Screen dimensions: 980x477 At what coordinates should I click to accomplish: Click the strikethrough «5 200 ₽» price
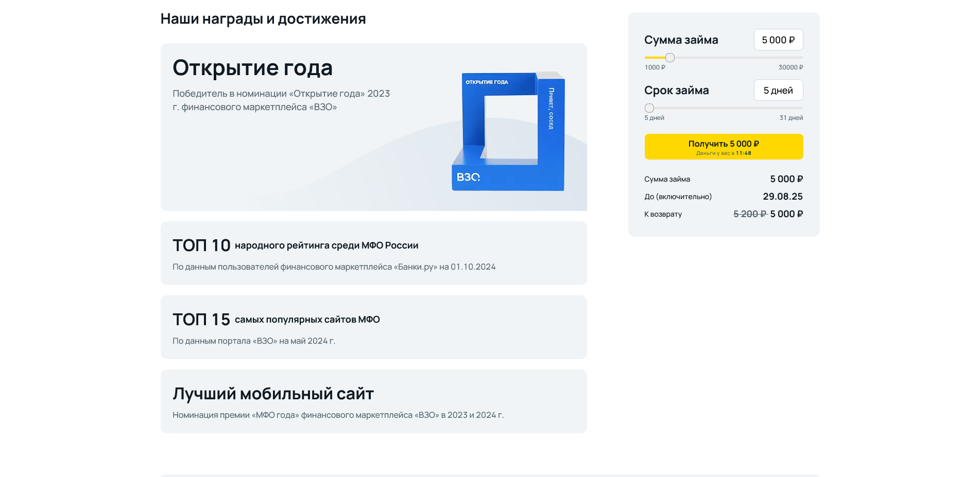coord(748,214)
